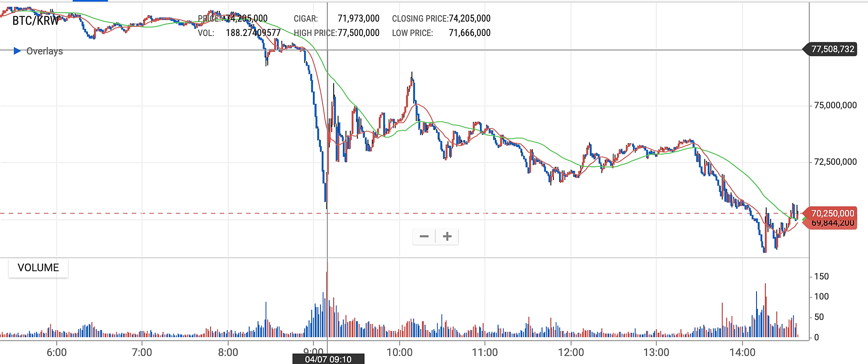Click the 72,500,000 price axis label

(835, 162)
